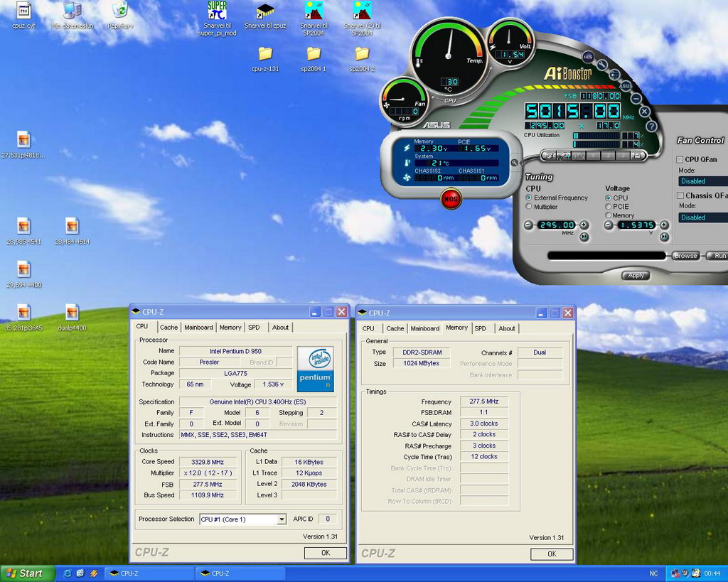Click fast-forward button under voltage value
Screen dimensions: 728x582
click(665, 237)
